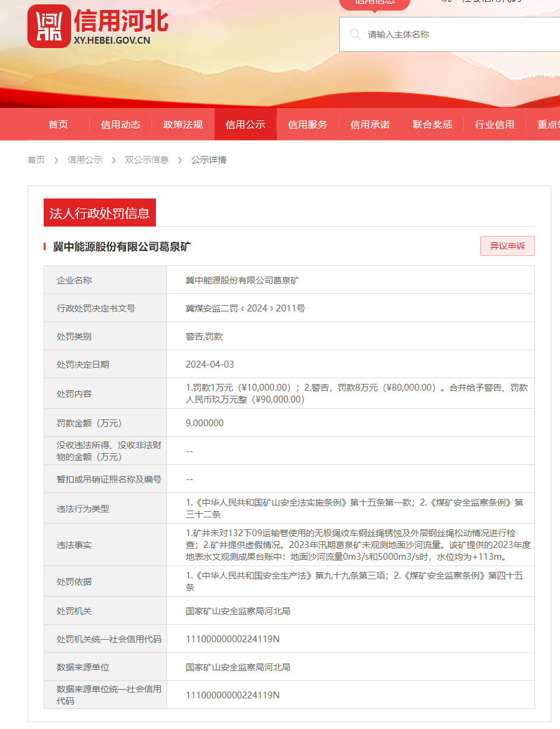Viewport: 560px width, 729px height.
Task: Select the 信用信息 search tab
Action: coord(375,3)
